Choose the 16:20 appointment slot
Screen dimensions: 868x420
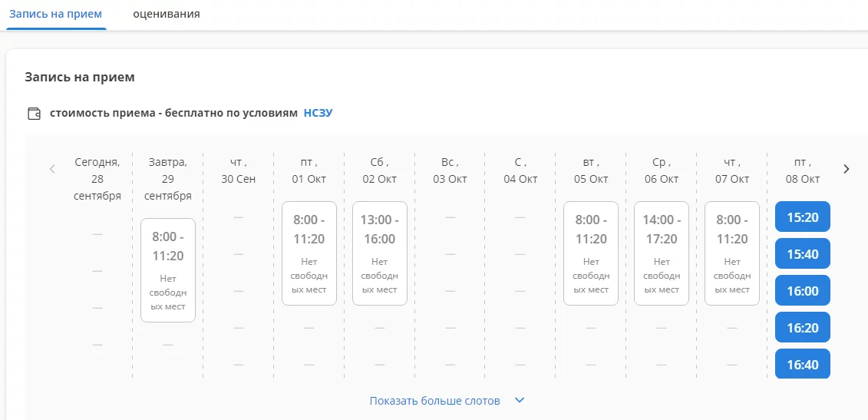point(803,327)
